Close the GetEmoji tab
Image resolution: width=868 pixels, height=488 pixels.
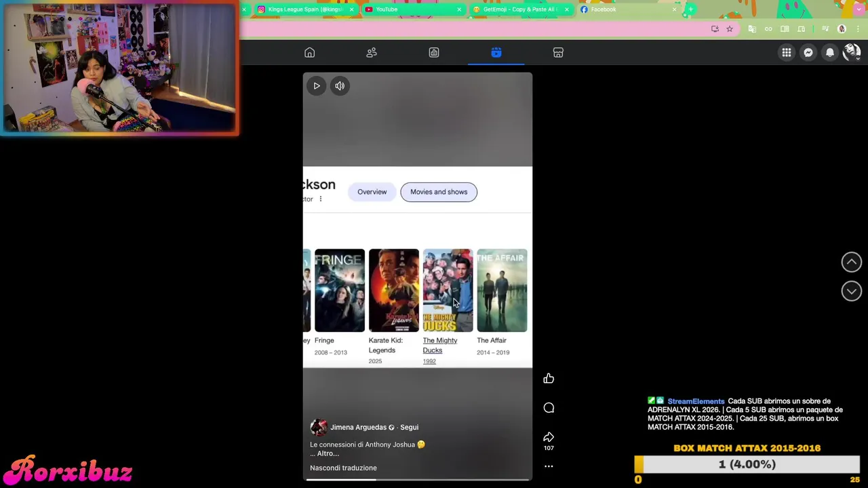[x=567, y=9]
